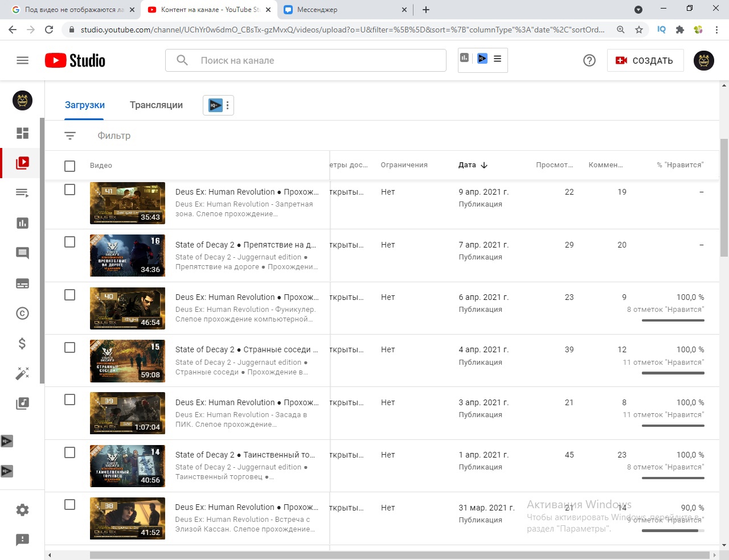Open Chrome three-dot menu
Screen dimensions: 729x560
click(717, 30)
